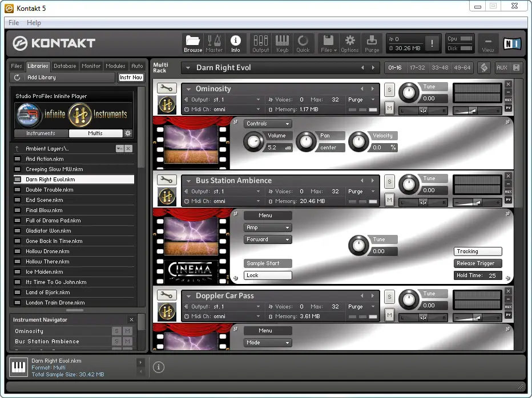Image resolution: width=532 pixels, height=398 pixels.
Task: Open the Forward playback dropdown
Action: tap(268, 239)
